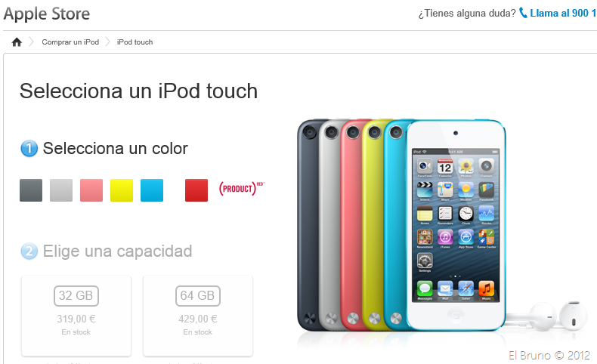Select the silver color swatch
Screen dimensions: 597x364
click(x=61, y=190)
